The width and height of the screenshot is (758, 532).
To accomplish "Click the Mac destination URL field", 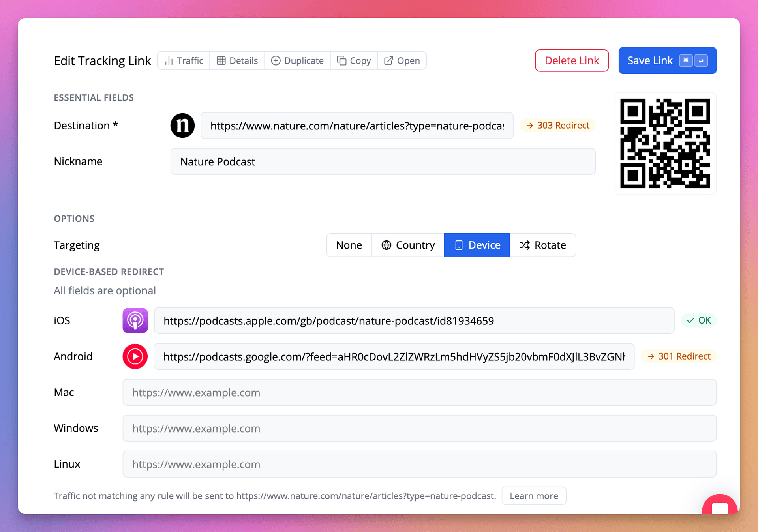I will pos(419,392).
